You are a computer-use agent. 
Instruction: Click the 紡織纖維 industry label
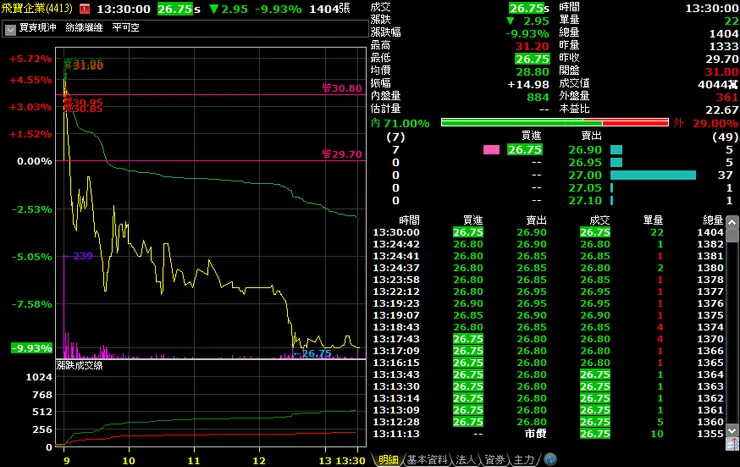pos(84,28)
